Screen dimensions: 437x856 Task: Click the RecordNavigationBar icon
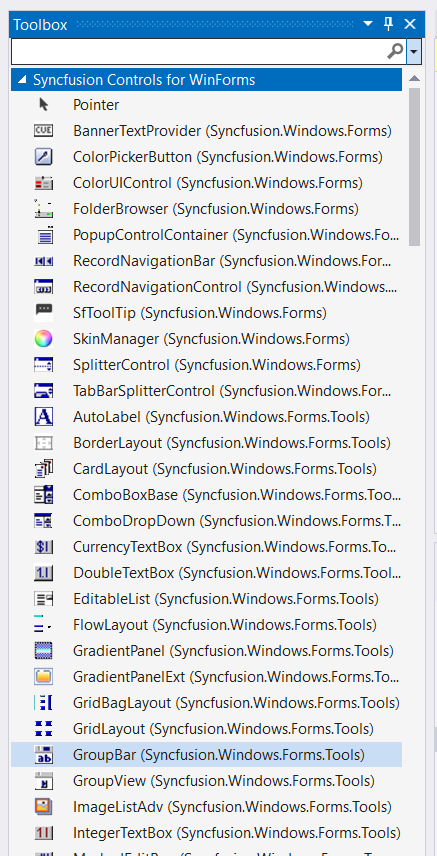tap(43, 261)
